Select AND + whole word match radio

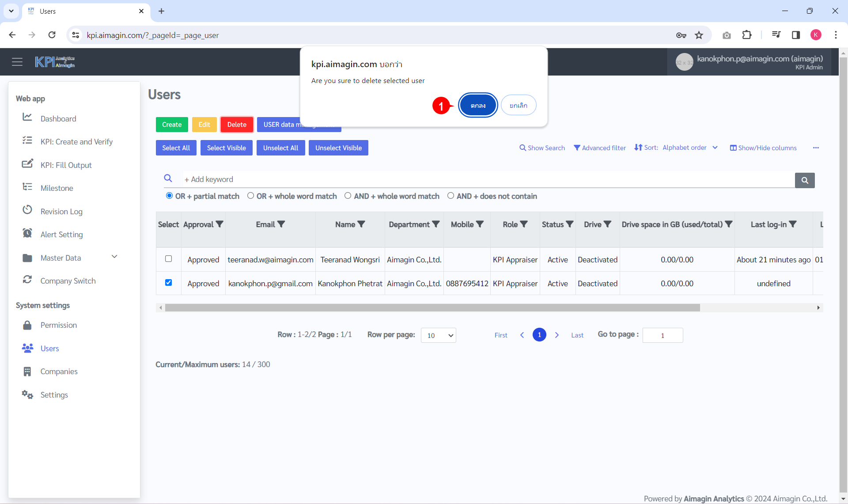(348, 196)
